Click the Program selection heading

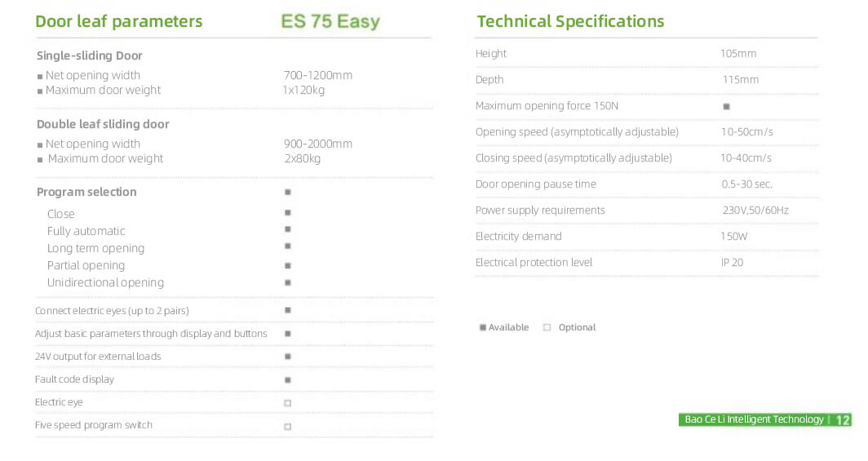tap(86, 192)
